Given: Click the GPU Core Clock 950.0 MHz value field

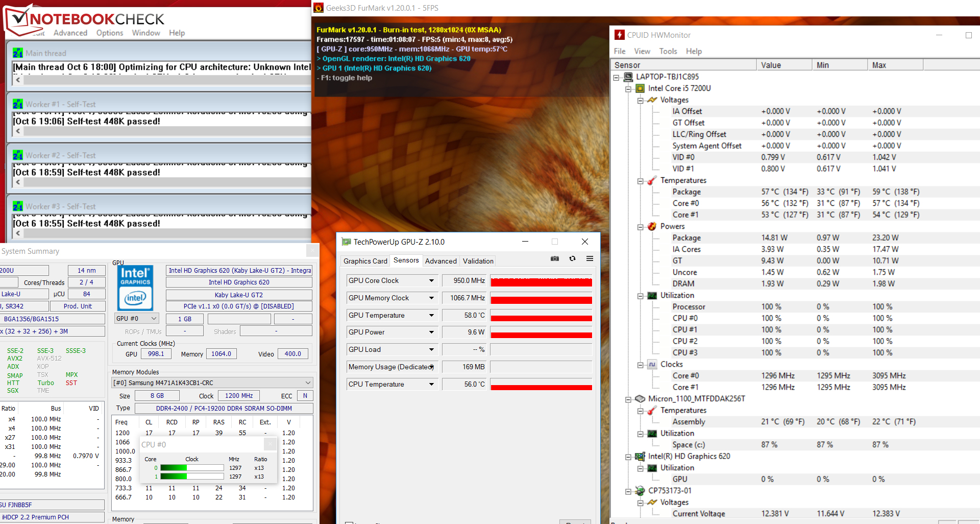Looking at the screenshot, I should [465, 280].
